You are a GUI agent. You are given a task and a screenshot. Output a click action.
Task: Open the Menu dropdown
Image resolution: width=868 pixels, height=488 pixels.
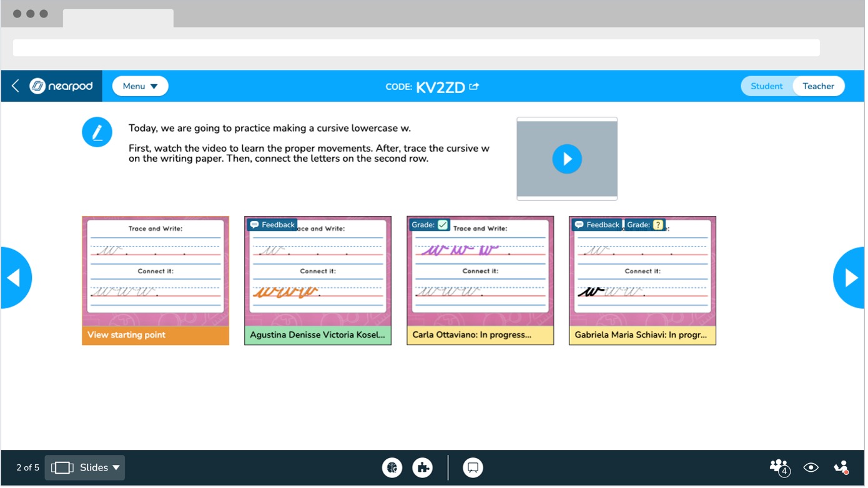click(x=141, y=87)
